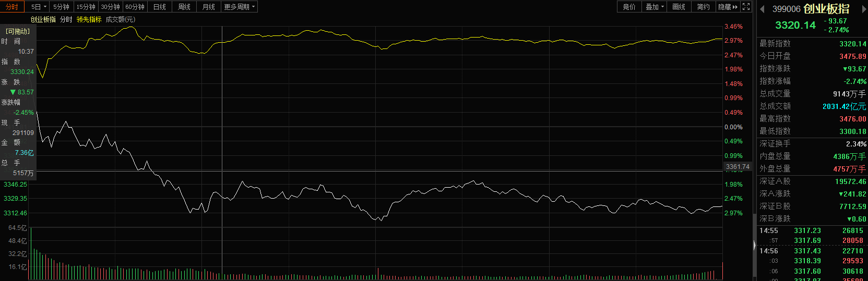868x281 pixels.
Task: Click the 64.5亿 volume axis label
Action: coord(17,228)
